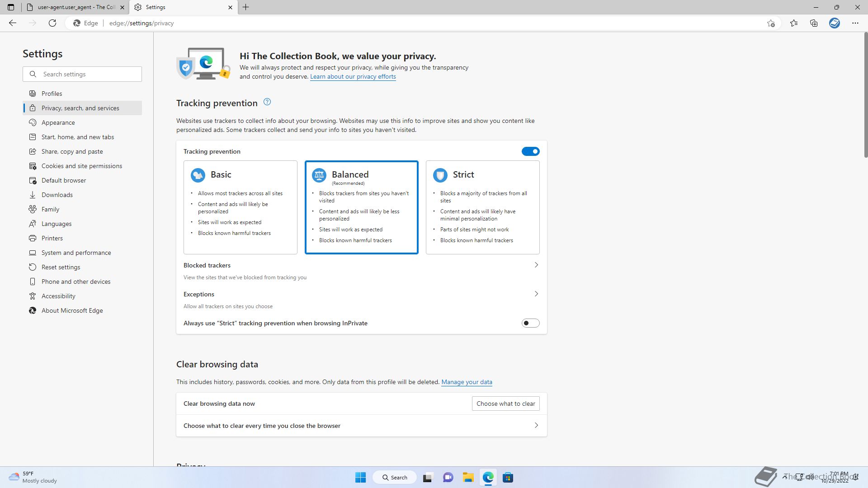Expand clear-on-close options chevron

pos(536,426)
